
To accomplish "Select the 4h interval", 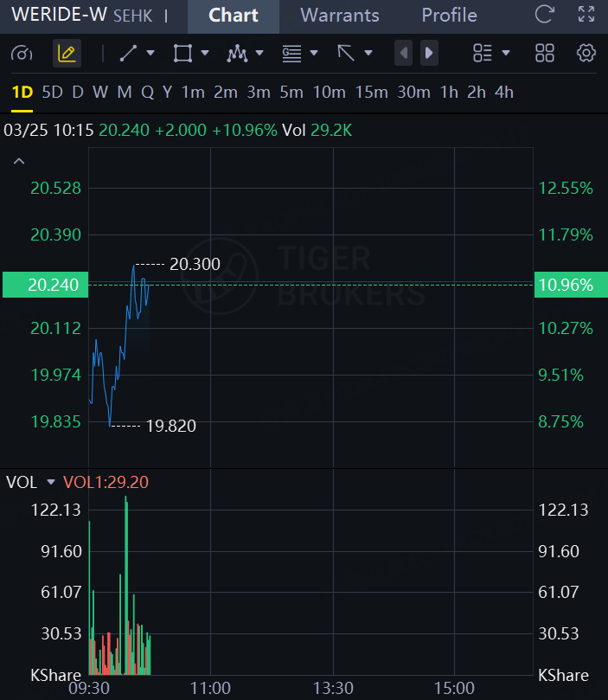I will (504, 93).
